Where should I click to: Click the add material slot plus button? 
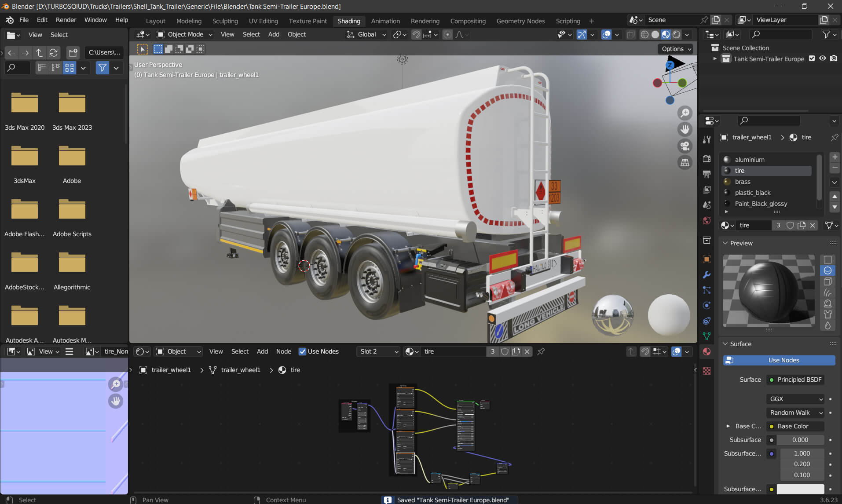coord(834,157)
